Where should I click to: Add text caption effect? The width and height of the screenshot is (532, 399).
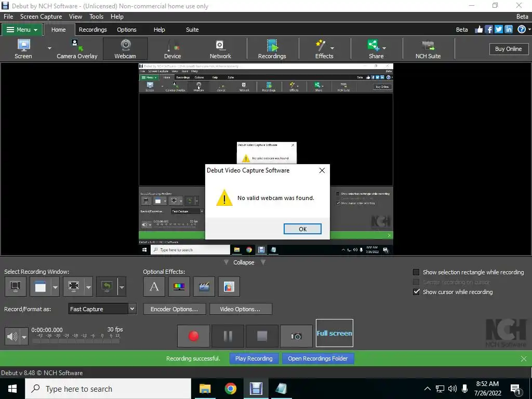(154, 287)
